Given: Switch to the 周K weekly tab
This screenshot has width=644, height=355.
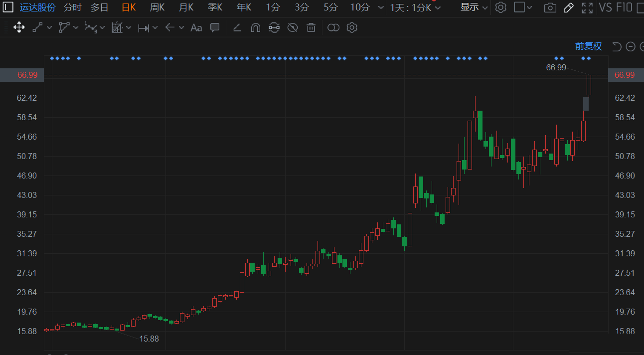Looking at the screenshot, I should click(x=157, y=7).
